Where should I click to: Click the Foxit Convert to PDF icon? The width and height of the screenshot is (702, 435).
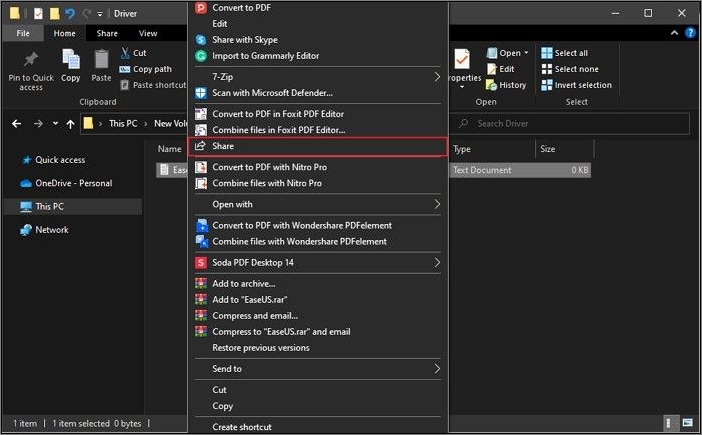click(x=201, y=114)
